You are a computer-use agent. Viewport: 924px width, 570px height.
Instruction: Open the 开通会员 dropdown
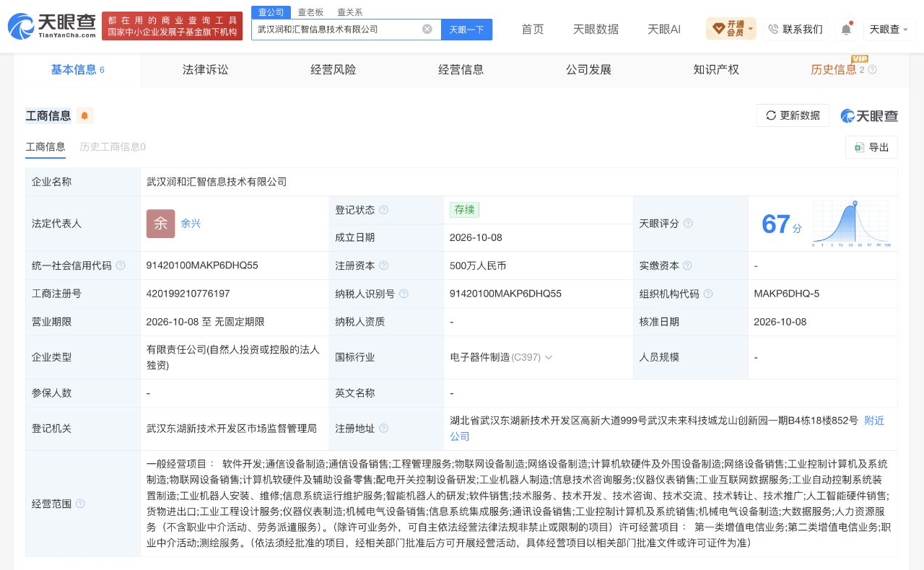pyautogui.click(x=731, y=29)
